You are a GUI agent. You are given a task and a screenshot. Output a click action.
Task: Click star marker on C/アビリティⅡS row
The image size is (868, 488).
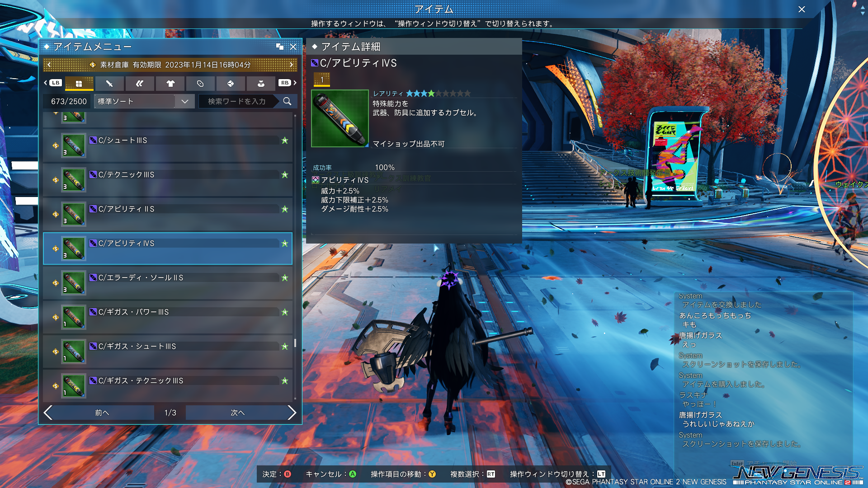coord(285,209)
